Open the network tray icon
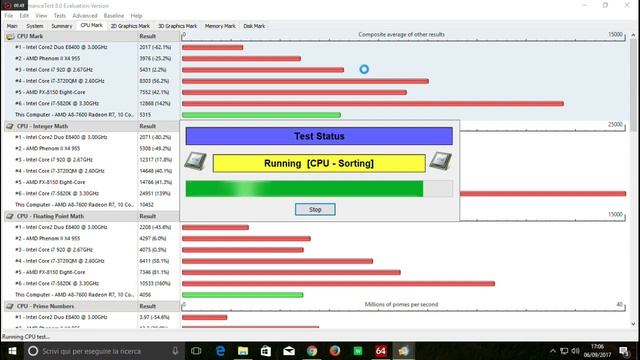The height and width of the screenshot is (360, 640). click(x=564, y=351)
